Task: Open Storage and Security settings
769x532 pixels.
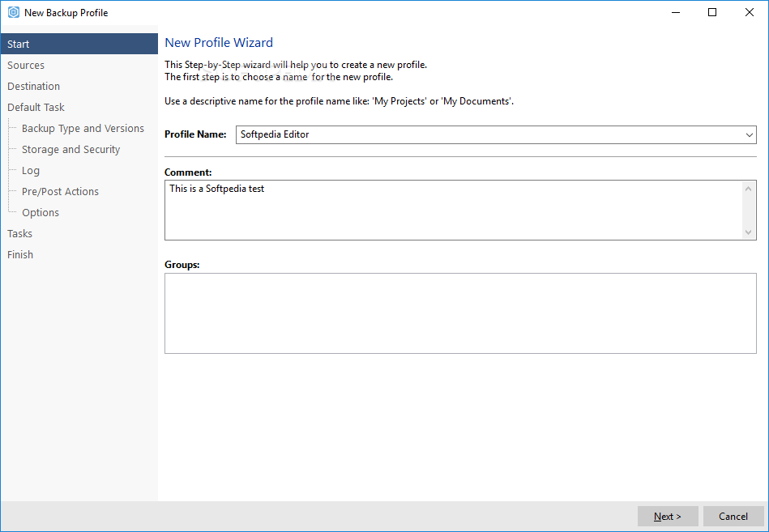Action: pos(70,150)
